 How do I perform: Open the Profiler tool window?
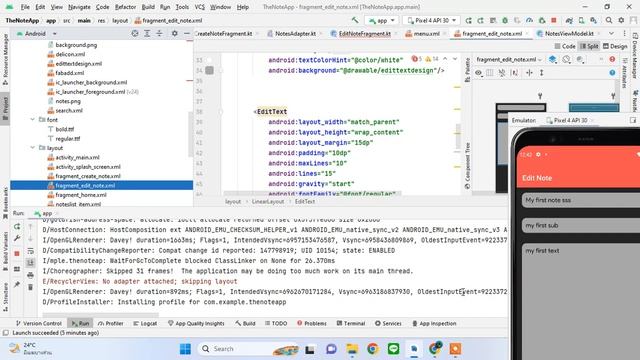click(111, 323)
